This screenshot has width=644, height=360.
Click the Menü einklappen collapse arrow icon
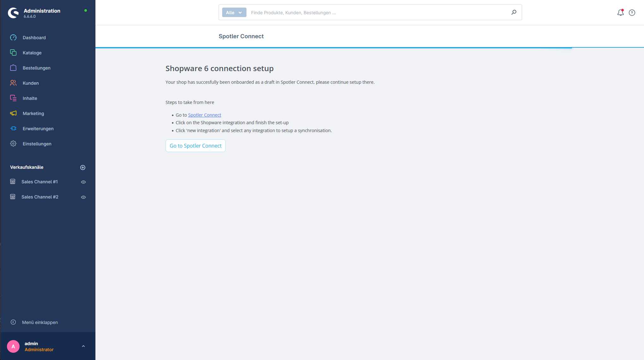[13, 322]
